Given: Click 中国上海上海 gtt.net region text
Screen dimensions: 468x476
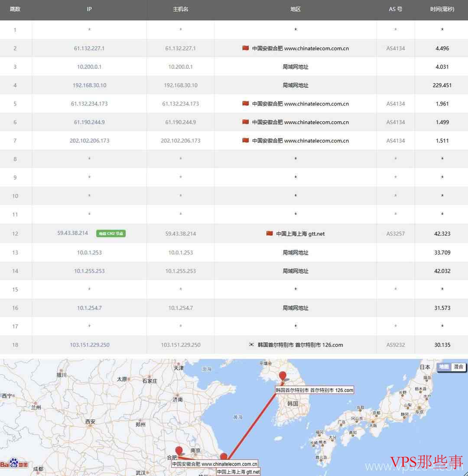Looking at the screenshot, I should [300, 234].
